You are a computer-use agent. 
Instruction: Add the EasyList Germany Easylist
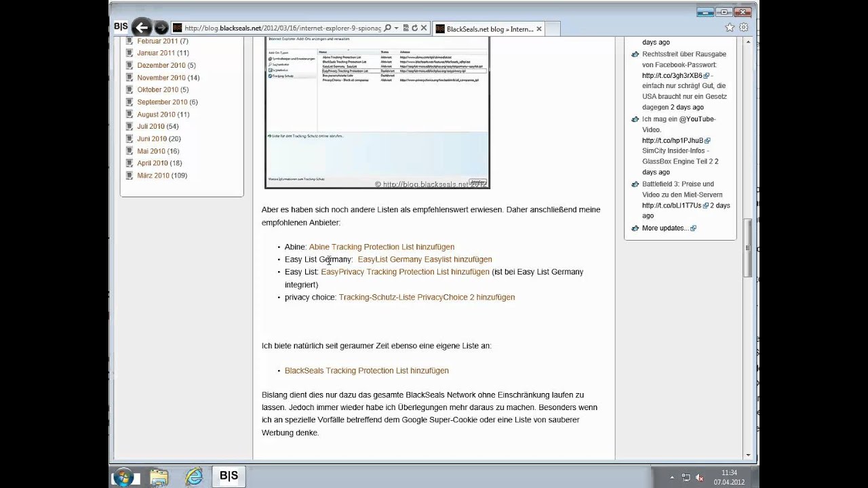(x=425, y=259)
